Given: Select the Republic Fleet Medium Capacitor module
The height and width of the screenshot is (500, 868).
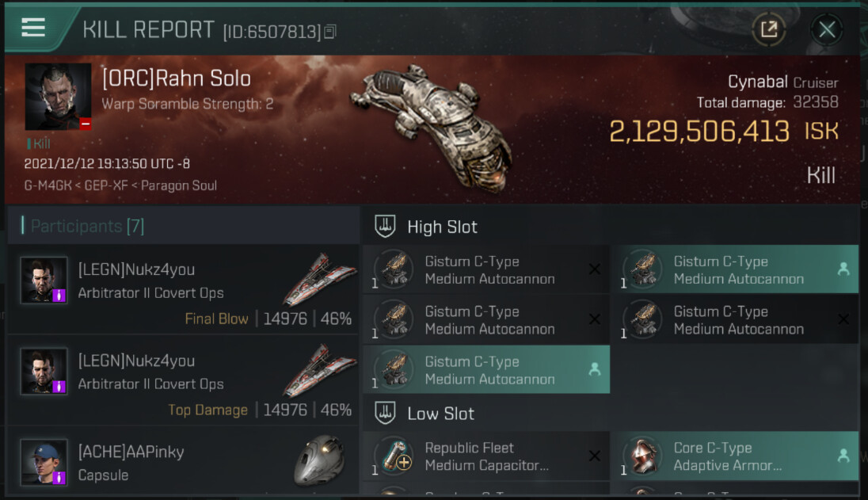Looking at the screenshot, I should pyautogui.click(x=486, y=456).
